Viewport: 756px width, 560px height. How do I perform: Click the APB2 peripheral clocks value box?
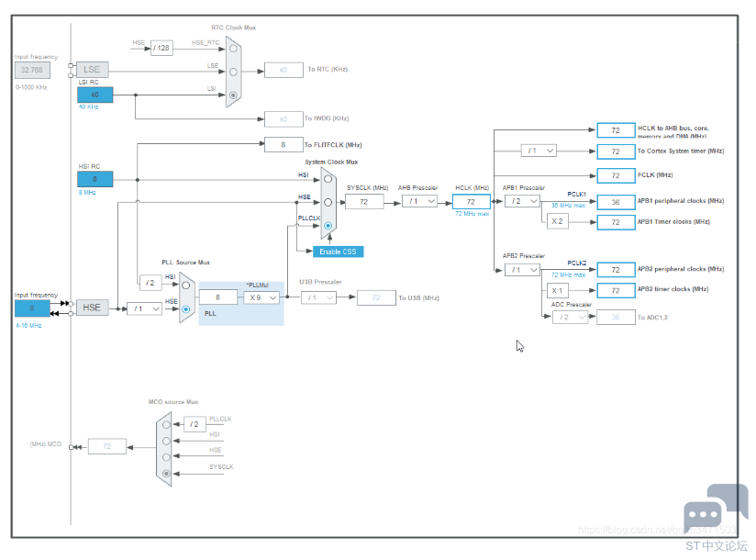coord(617,270)
